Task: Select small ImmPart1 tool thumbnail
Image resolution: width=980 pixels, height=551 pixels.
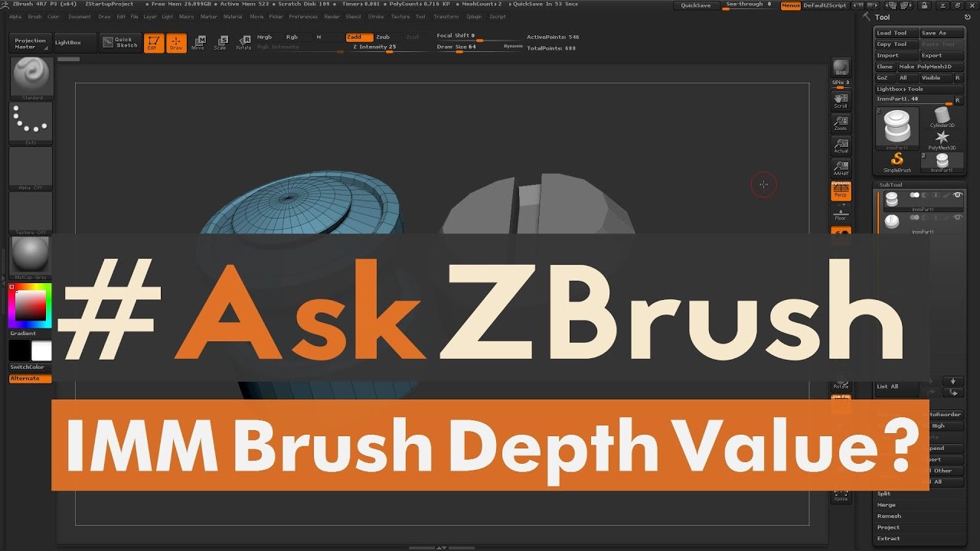Action: click(942, 161)
